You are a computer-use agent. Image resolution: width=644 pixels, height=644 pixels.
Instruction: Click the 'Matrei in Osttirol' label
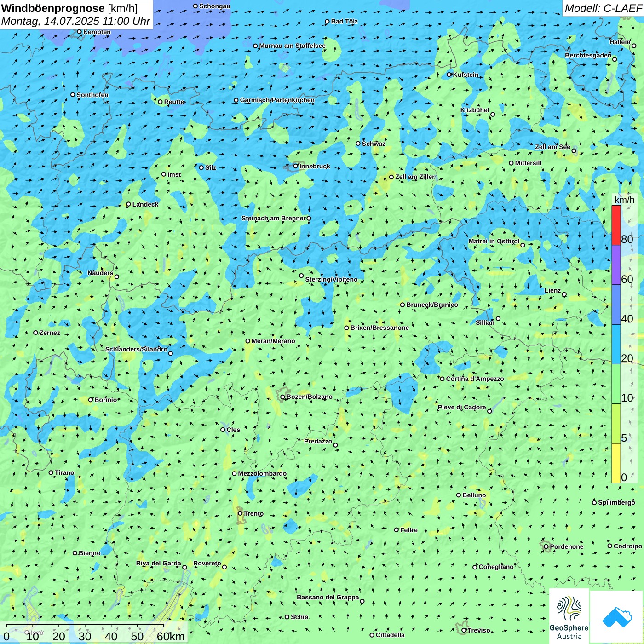tap(494, 241)
